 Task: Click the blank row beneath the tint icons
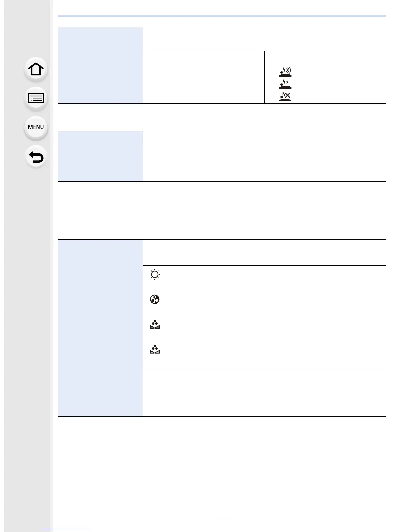click(x=264, y=393)
